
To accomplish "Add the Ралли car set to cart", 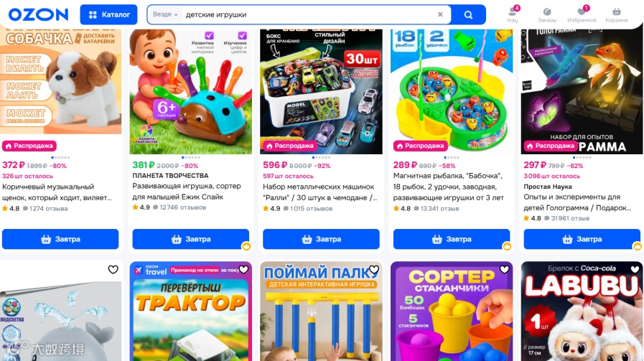I will point(321,239).
